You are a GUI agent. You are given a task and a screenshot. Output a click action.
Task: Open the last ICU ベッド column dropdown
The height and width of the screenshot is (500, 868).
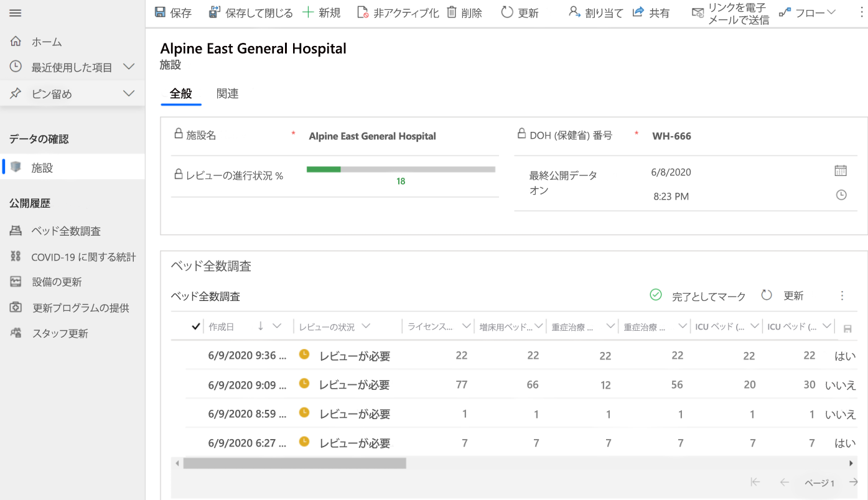tap(827, 326)
